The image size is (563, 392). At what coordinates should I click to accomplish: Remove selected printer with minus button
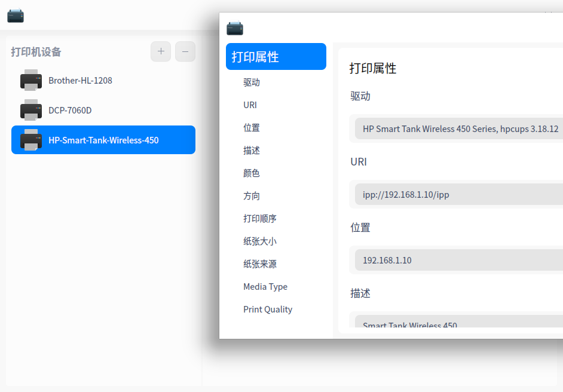click(x=185, y=51)
